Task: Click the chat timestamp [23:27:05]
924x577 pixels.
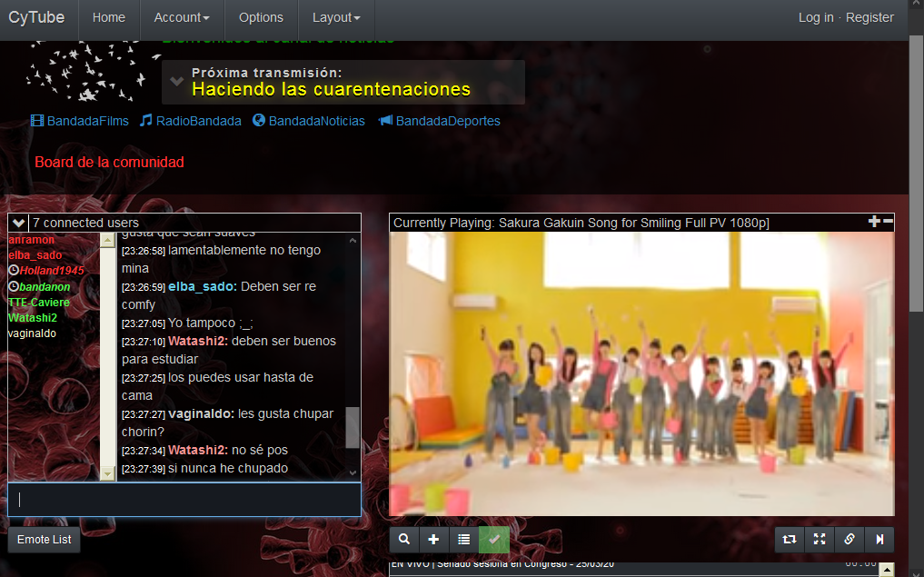Action: pos(144,323)
